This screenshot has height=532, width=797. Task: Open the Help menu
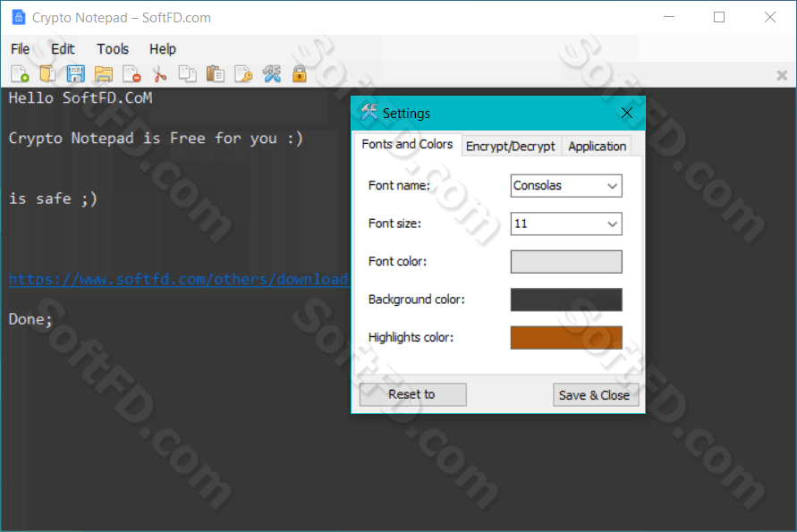click(x=163, y=49)
